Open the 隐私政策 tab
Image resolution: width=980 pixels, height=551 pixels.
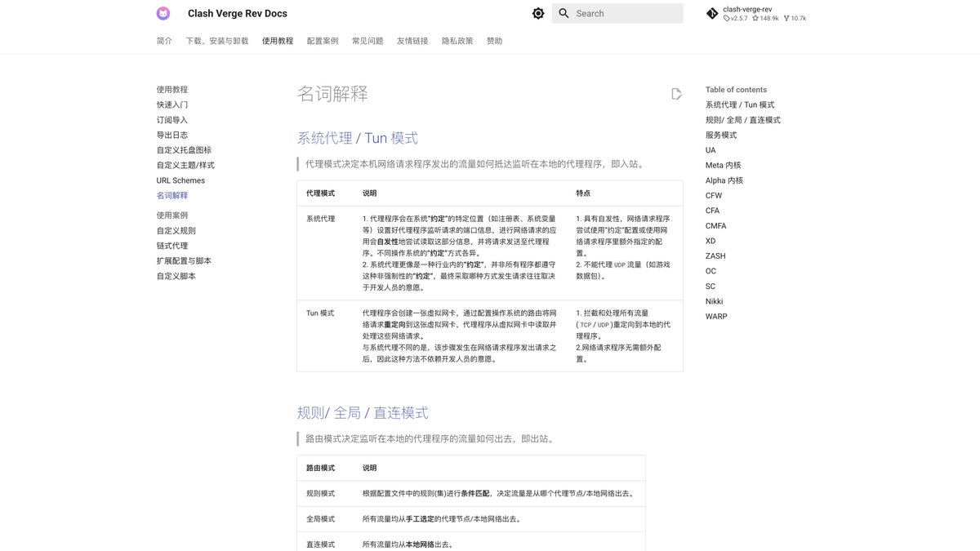tap(457, 41)
